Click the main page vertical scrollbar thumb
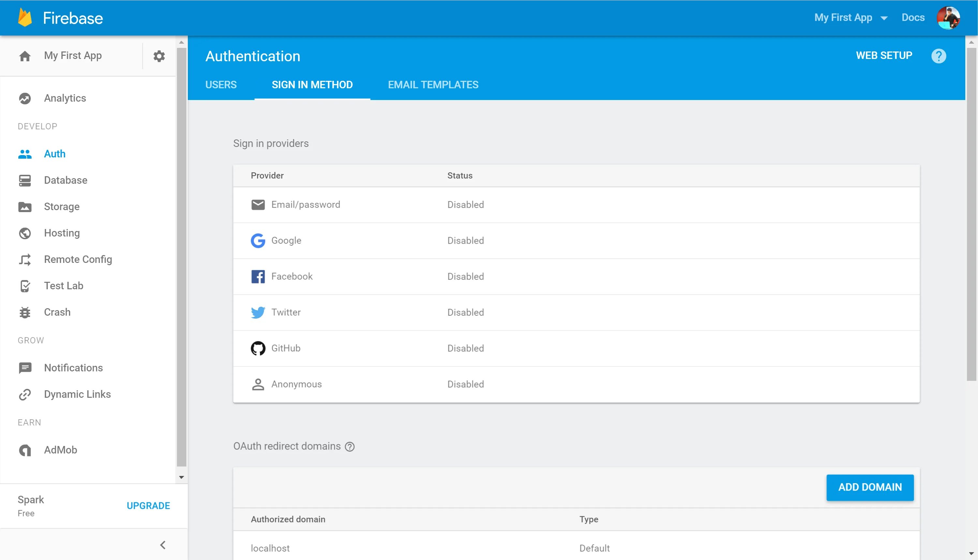 click(971, 214)
